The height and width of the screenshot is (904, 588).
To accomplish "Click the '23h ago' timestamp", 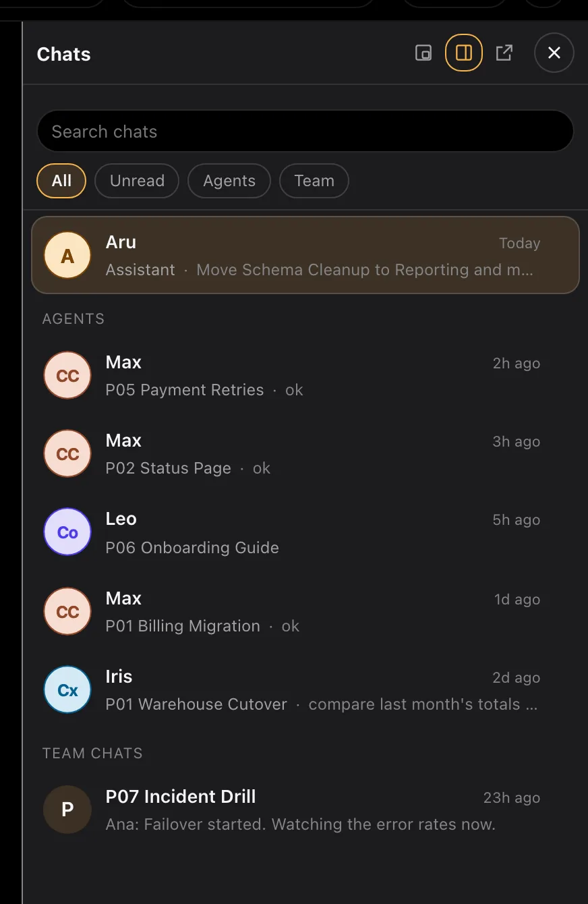I will coord(512,798).
